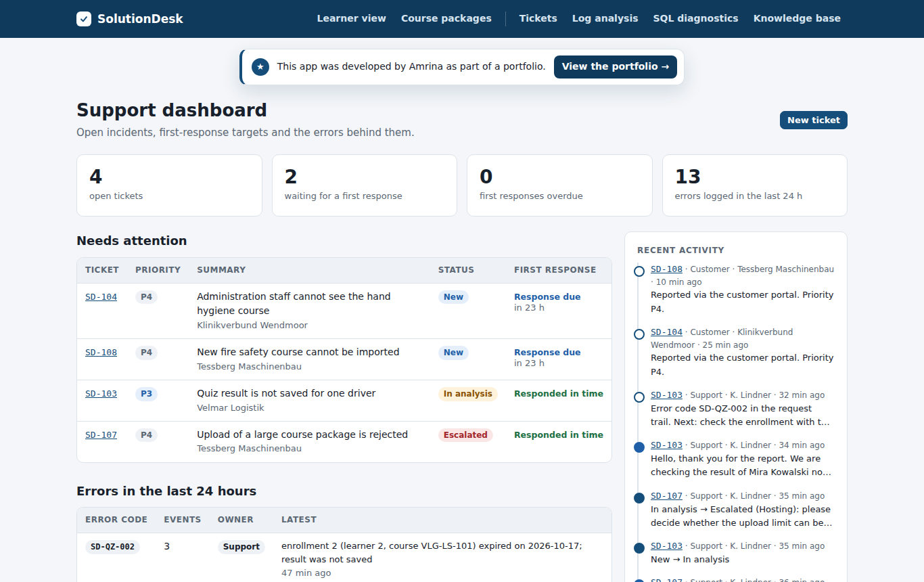Open ticket SD-108 in the Needs attention table
This screenshot has height=582, width=924.
pos(101,353)
